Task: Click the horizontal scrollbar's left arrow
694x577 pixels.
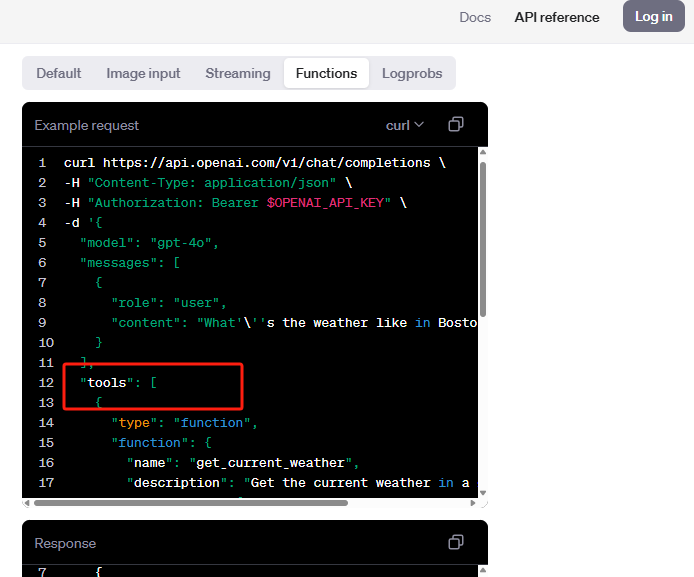Action: tap(28, 503)
